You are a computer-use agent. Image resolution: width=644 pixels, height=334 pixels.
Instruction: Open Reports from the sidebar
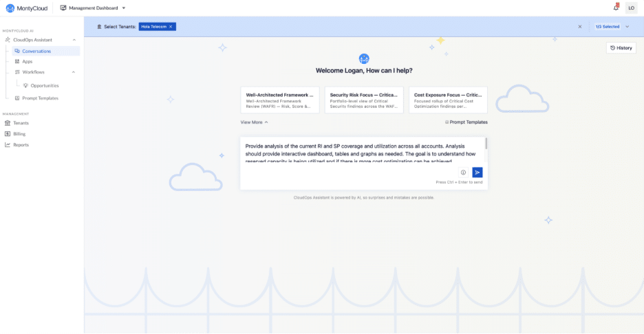coord(21,145)
